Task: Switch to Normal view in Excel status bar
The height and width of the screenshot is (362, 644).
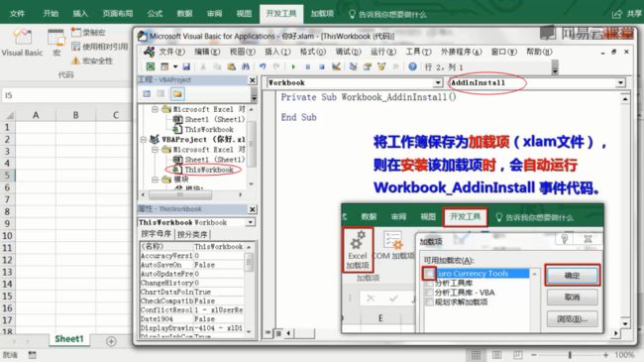Action: [x=476, y=355]
